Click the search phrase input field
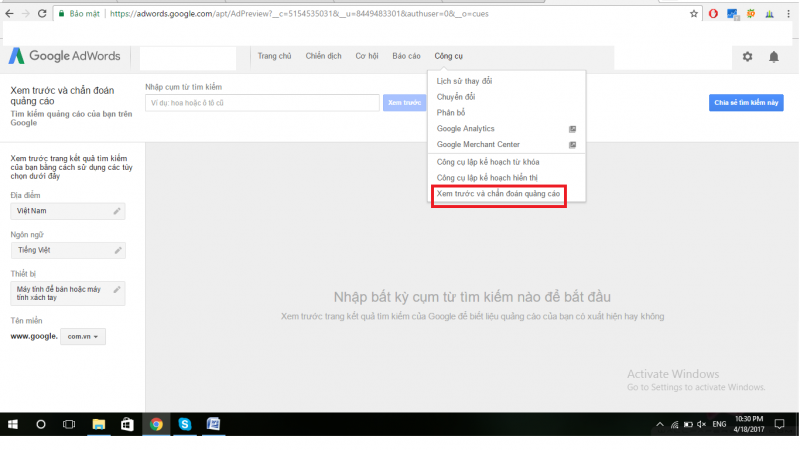Screen dimensions: 800x450 coord(262,103)
